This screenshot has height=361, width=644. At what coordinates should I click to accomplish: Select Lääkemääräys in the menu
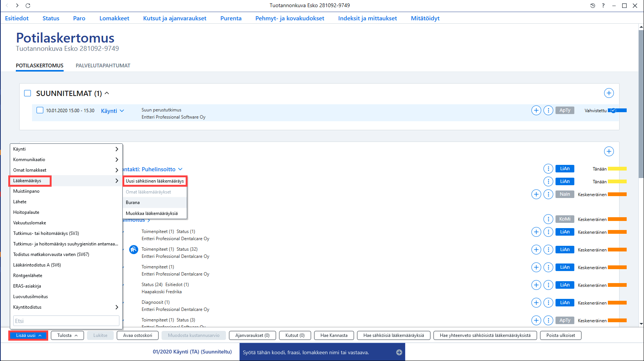(x=66, y=181)
